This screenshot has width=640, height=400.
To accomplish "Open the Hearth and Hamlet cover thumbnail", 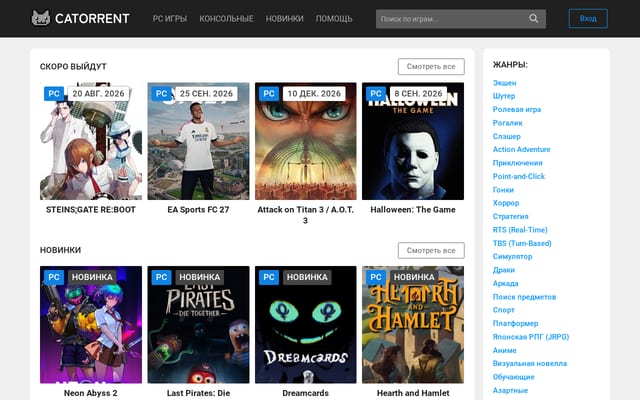I will (x=413, y=324).
